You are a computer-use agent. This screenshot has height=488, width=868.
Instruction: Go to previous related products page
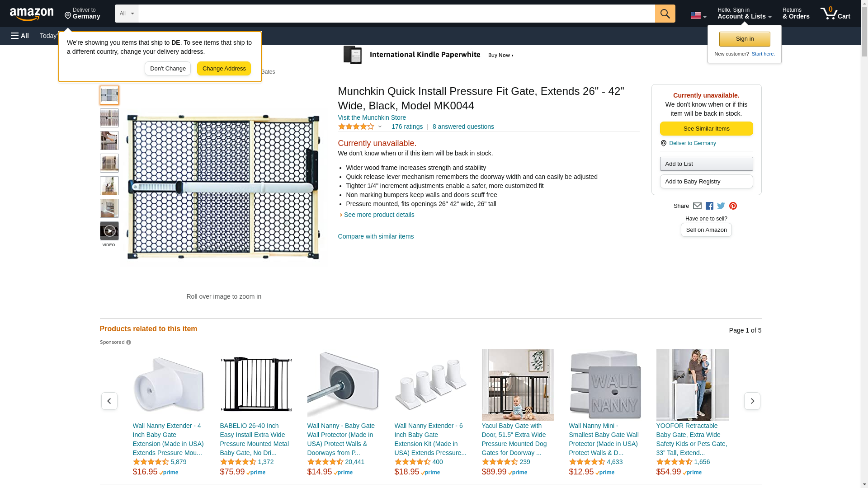[x=109, y=401]
